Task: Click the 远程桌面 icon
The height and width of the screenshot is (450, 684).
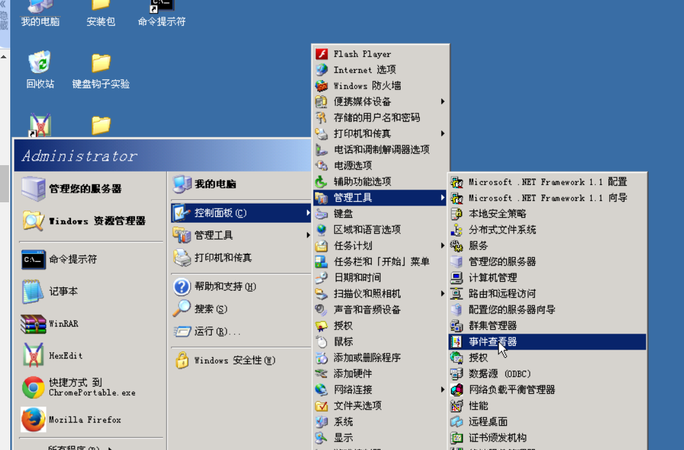Action: (456, 422)
